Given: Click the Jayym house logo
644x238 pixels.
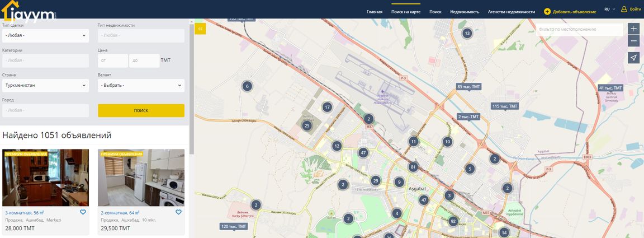Looking at the screenshot, I should point(28,10).
